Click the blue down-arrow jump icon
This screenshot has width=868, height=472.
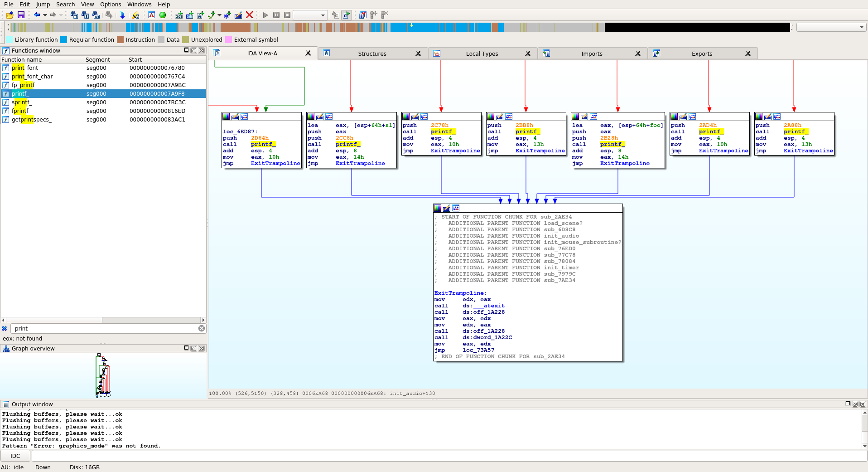(122, 15)
